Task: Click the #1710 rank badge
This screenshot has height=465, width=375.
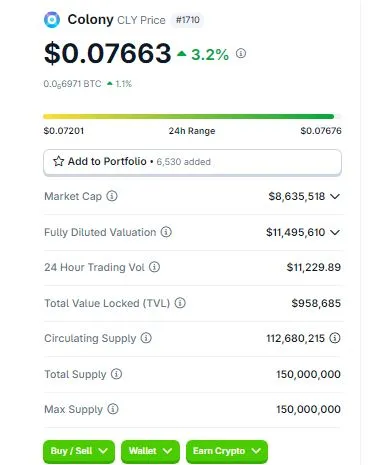Action: click(188, 20)
